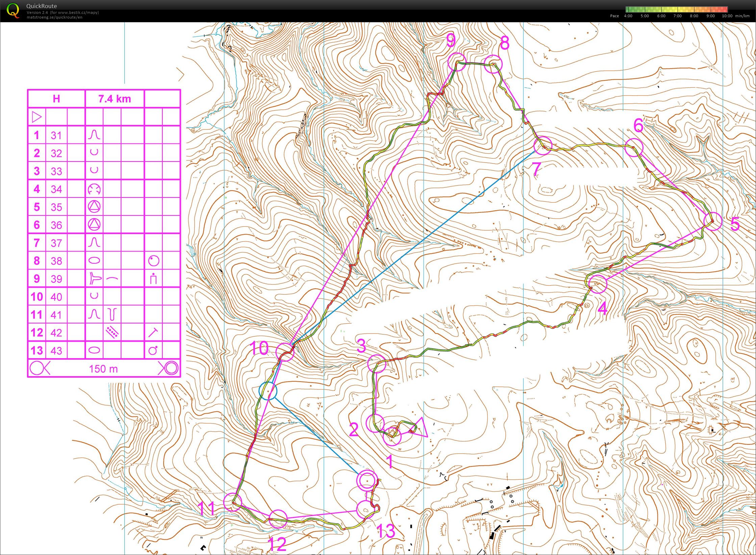Select the control 10 circle on the map

285,352
